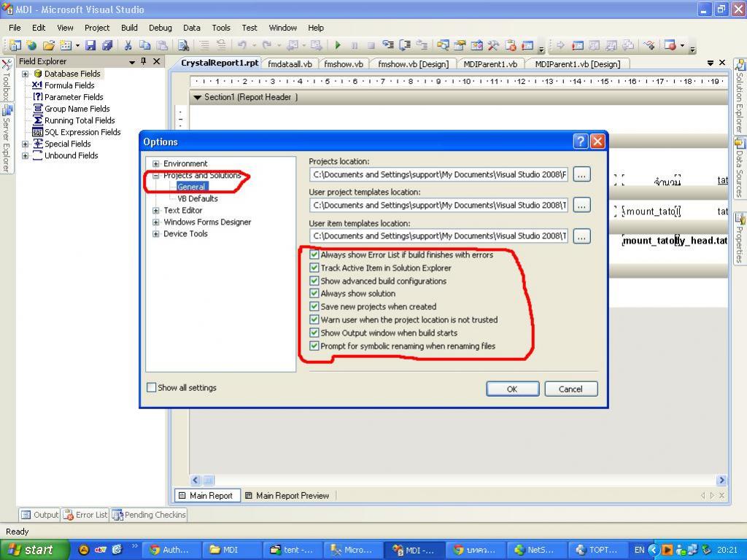The height and width of the screenshot is (560, 747).
Task: Toggle Show advanced build configurations checkbox
Action: [x=314, y=281]
